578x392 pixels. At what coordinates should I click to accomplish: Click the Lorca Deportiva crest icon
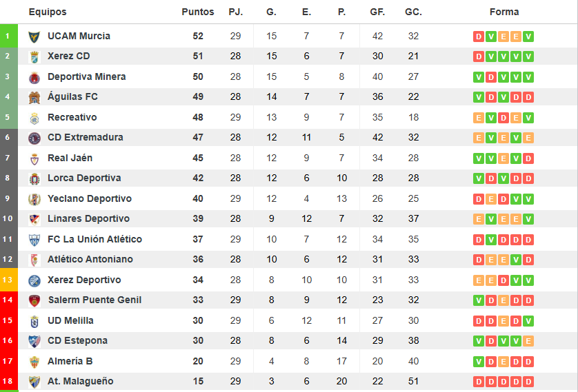34,178
